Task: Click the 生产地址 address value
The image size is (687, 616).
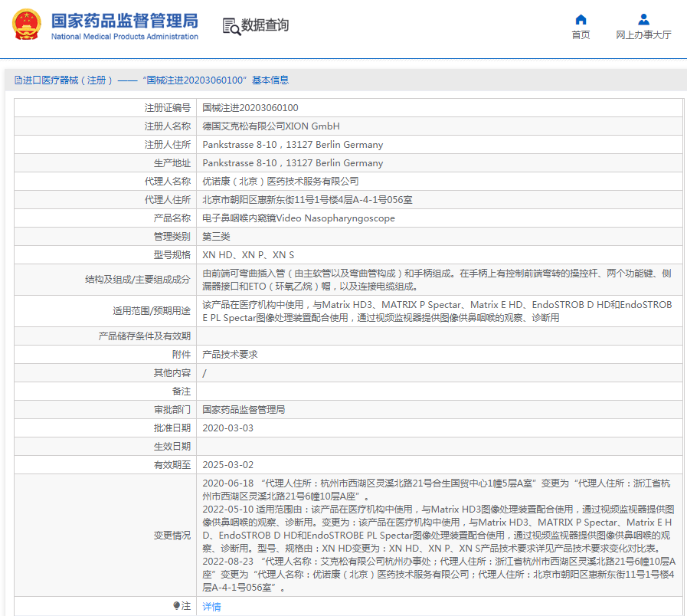Action: 293,163
